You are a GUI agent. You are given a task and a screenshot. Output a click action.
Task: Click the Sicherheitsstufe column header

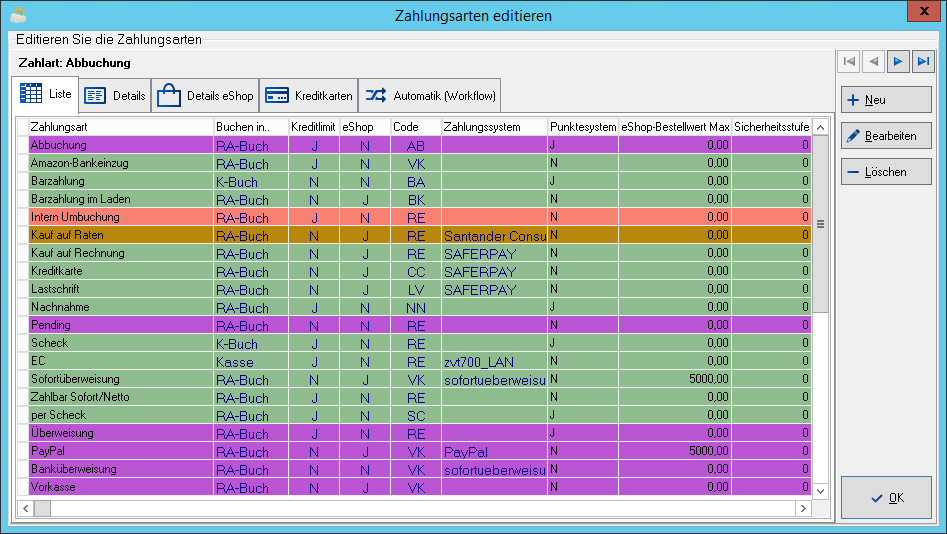pos(771,127)
